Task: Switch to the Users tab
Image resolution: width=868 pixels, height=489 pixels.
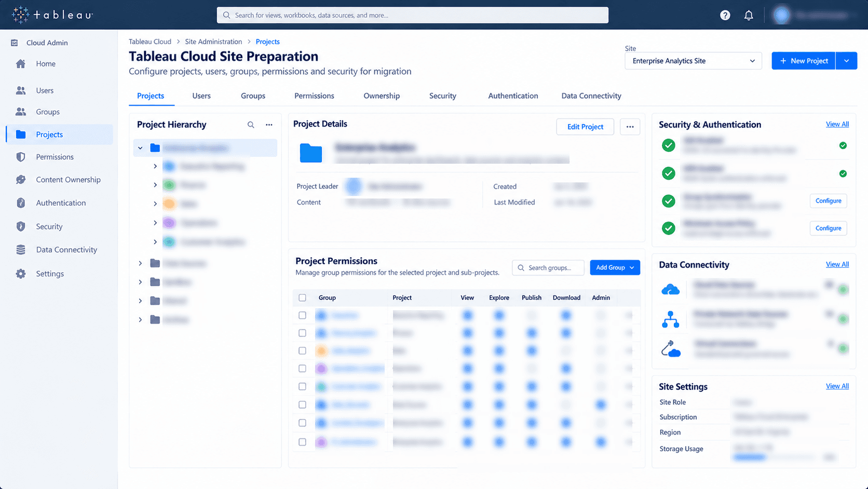Action: click(x=201, y=96)
